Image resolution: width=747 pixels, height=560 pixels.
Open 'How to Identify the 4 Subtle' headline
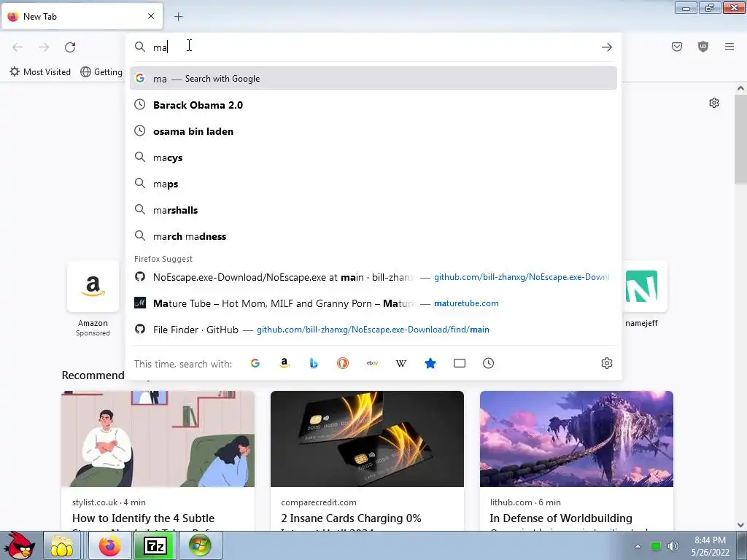[x=144, y=518]
